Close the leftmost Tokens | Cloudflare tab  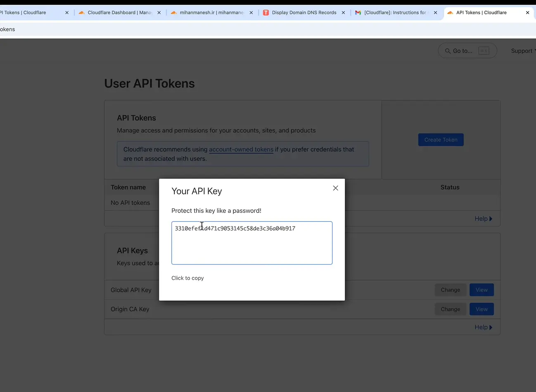(67, 13)
